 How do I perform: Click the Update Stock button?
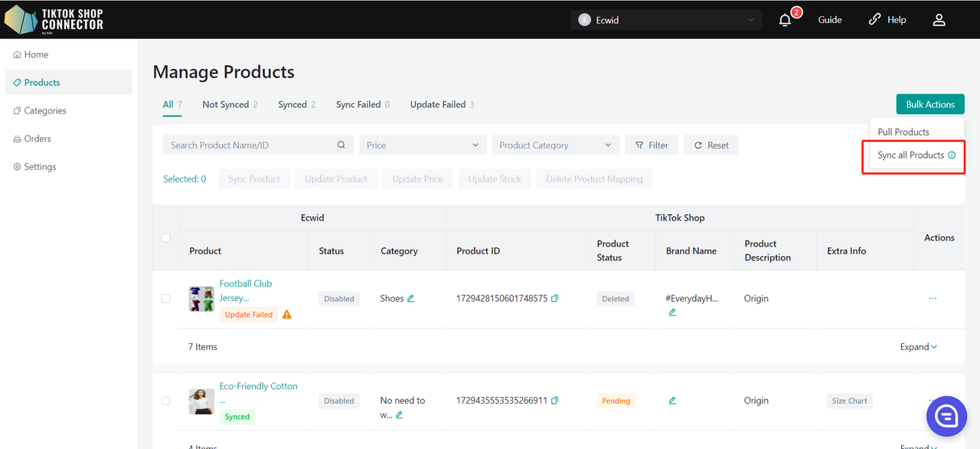pos(495,179)
